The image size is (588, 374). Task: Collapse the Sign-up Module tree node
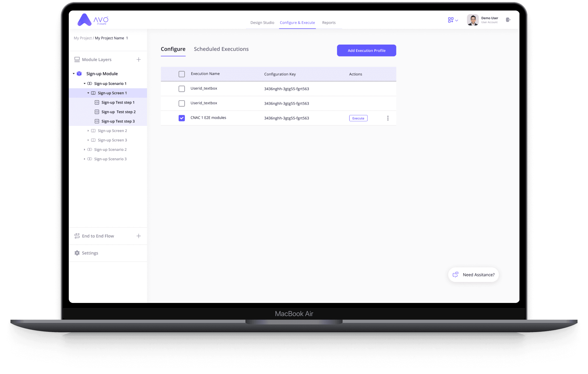(74, 74)
